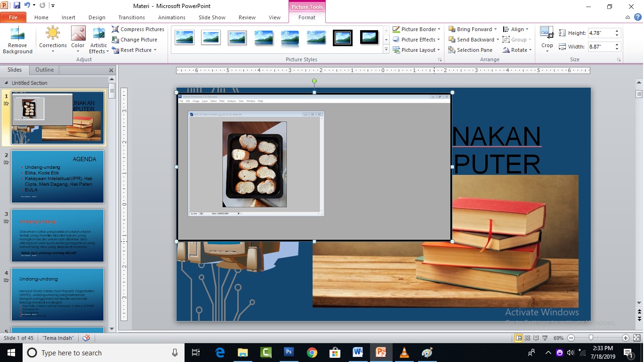
Task: Open spelling check from the status bar
Action: [x=86, y=338]
